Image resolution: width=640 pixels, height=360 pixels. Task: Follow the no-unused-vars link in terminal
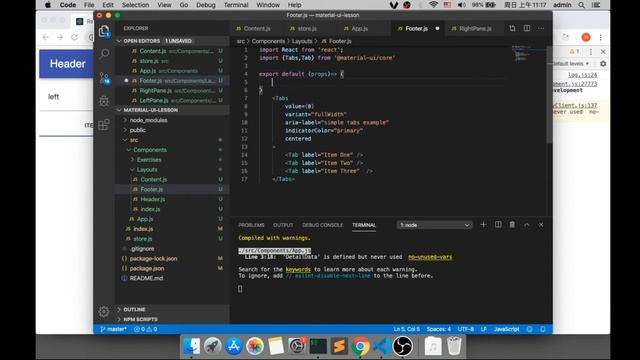pos(430,257)
